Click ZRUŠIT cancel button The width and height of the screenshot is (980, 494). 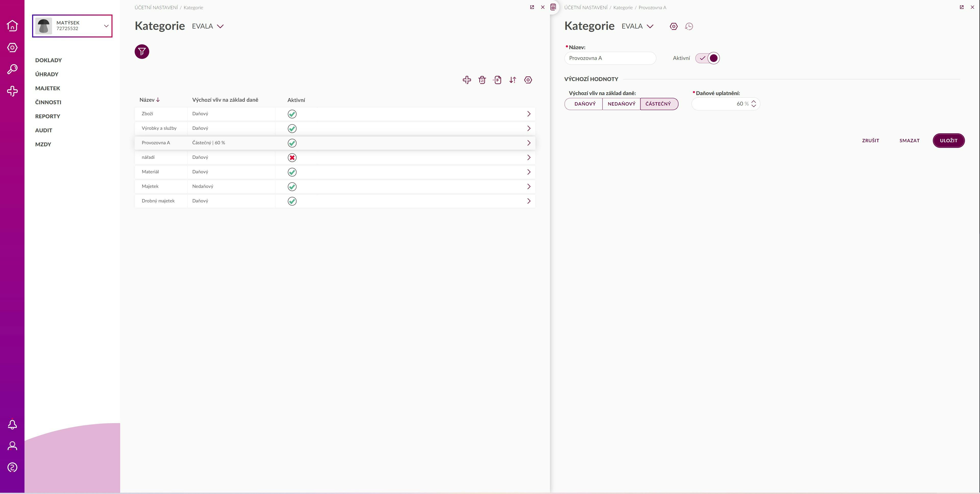(870, 140)
